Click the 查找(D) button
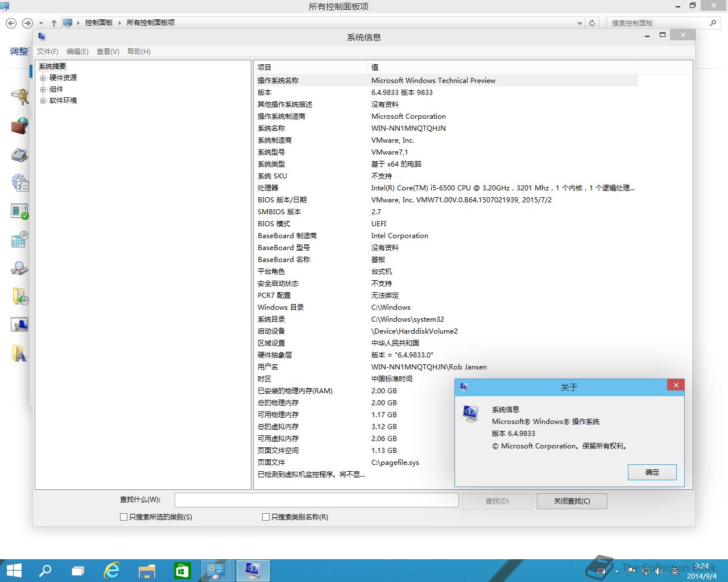 click(497, 501)
